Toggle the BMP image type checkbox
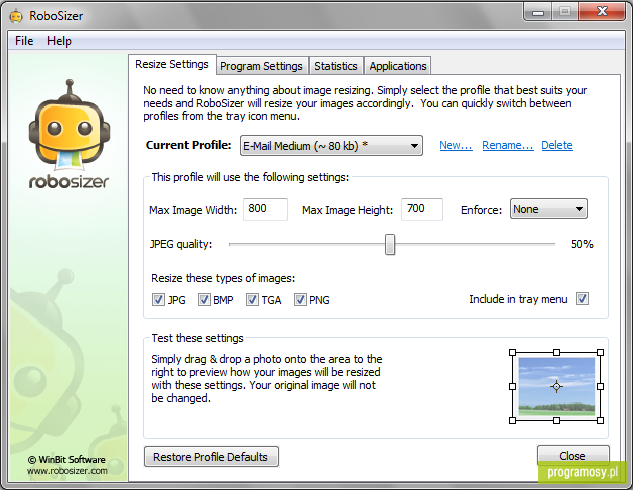The image size is (633, 490). click(x=204, y=299)
